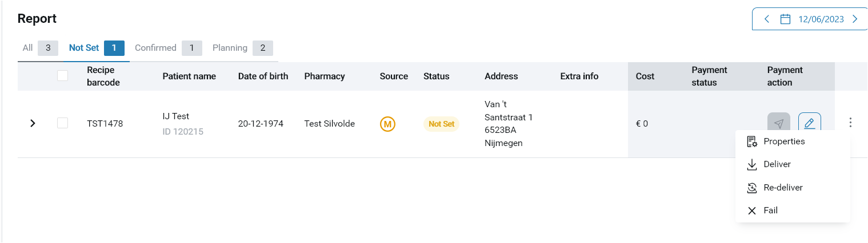Expand the TST1478 row details
Screen dimensions: 868x243
(33, 123)
